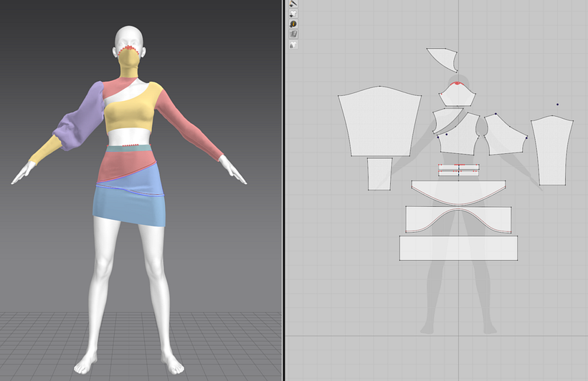Toggle the garment display t-shirt icon
The width and height of the screenshot is (588, 381).
pyautogui.click(x=293, y=14)
